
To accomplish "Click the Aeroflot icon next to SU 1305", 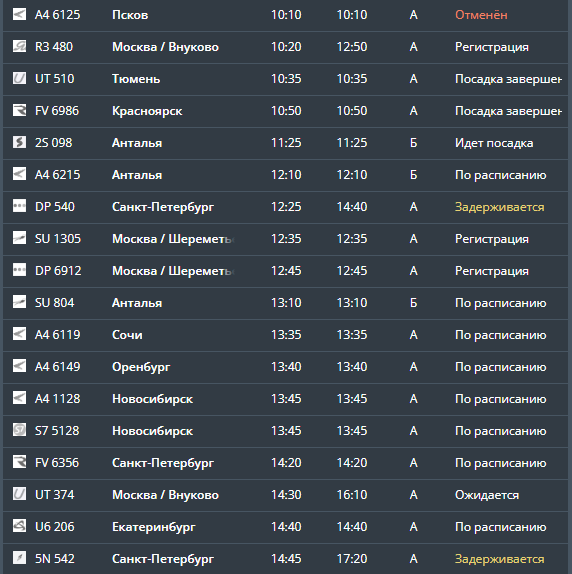I will tap(19, 238).
